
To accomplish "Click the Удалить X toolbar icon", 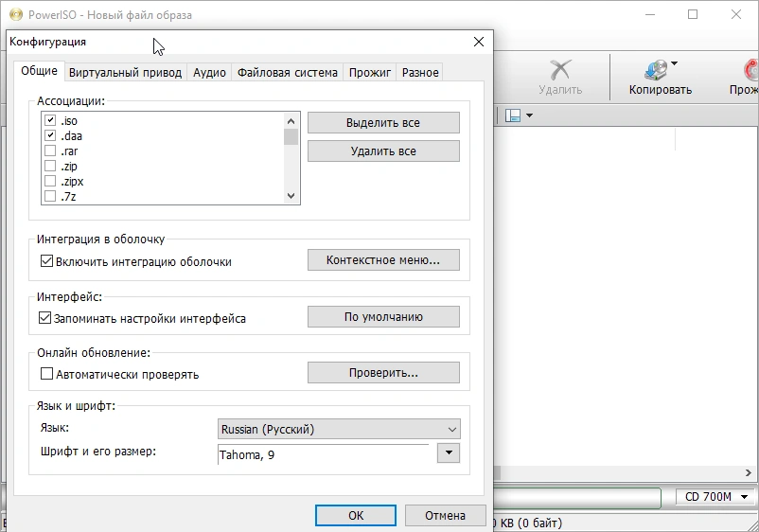I will 560,70.
